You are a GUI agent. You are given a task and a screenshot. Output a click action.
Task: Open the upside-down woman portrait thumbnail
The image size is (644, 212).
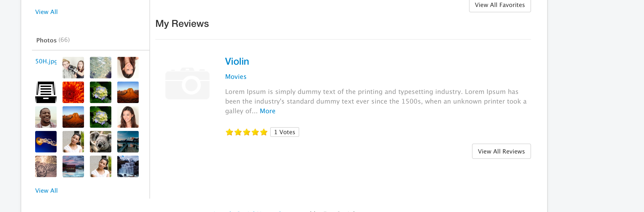(128, 68)
